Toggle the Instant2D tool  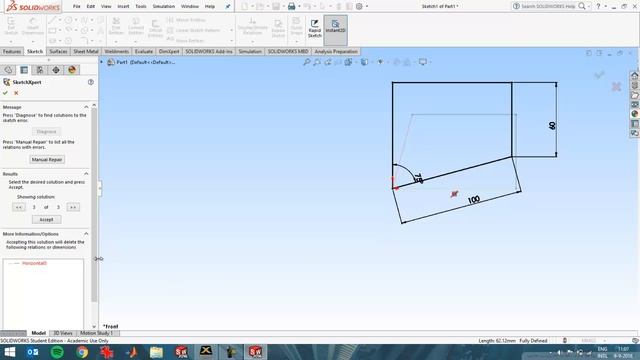(336, 29)
